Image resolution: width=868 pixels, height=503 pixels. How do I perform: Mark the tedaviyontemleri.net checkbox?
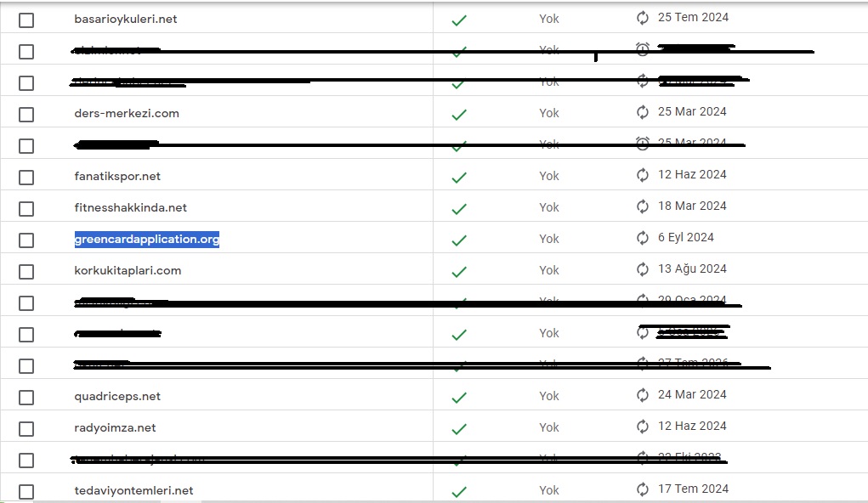click(x=26, y=491)
